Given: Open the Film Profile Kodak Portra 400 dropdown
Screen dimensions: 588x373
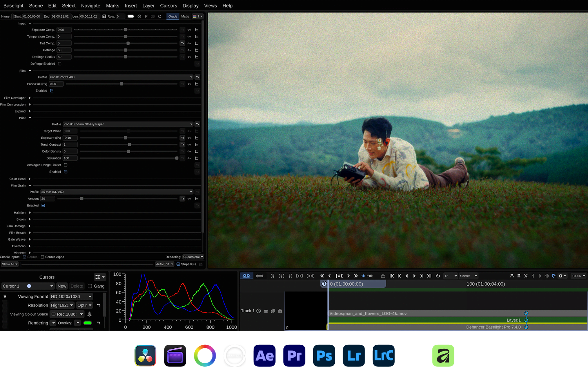Looking at the screenshot, I should 121,77.
